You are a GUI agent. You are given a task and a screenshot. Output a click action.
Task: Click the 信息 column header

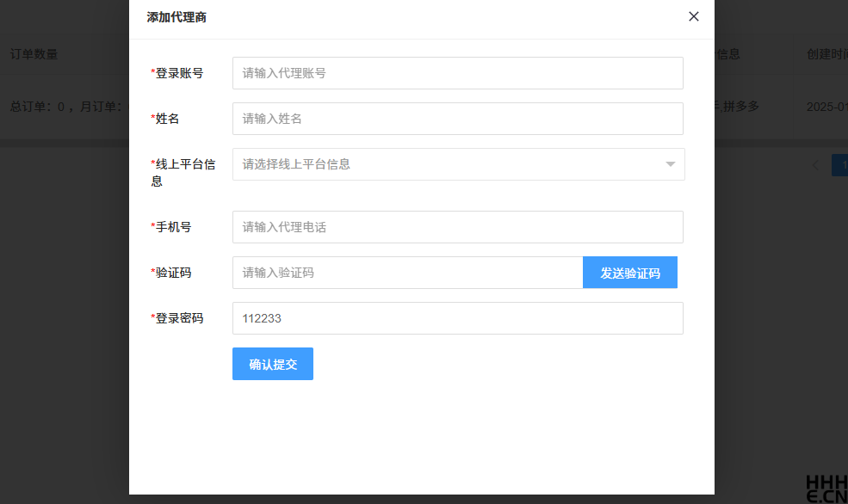[728, 53]
